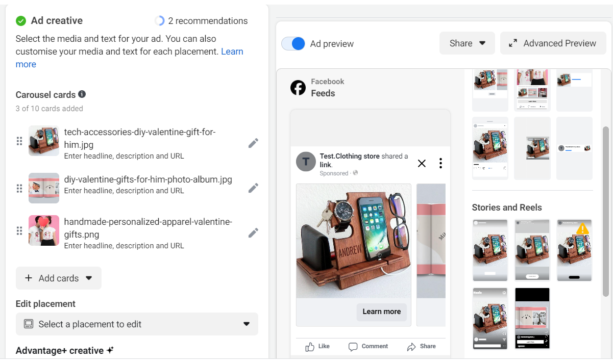The width and height of the screenshot is (613, 364).
Task: Expand the Add cards dropdown
Action: click(x=88, y=278)
